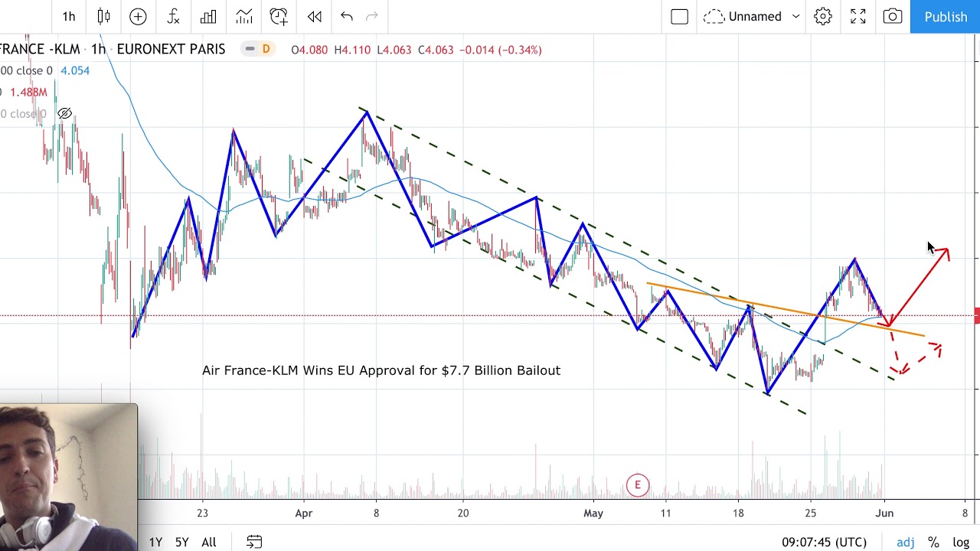This screenshot has width=980, height=551.
Task: Click the Jun label on the time axis
Action: [884, 513]
